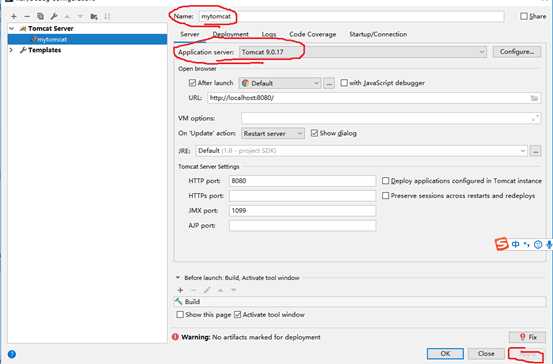
Task: Open the JRE Default dropdown
Action: (361, 151)
